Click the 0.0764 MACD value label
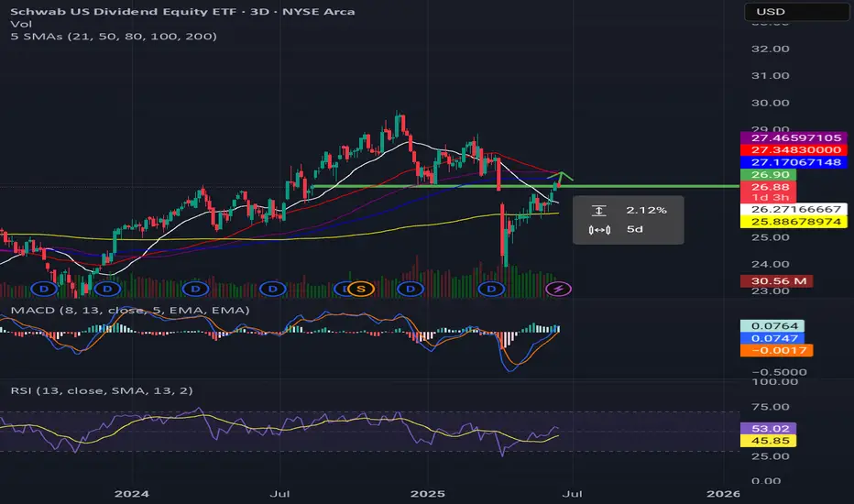Viewport: 854px width, 504px height. click(772, 326)
